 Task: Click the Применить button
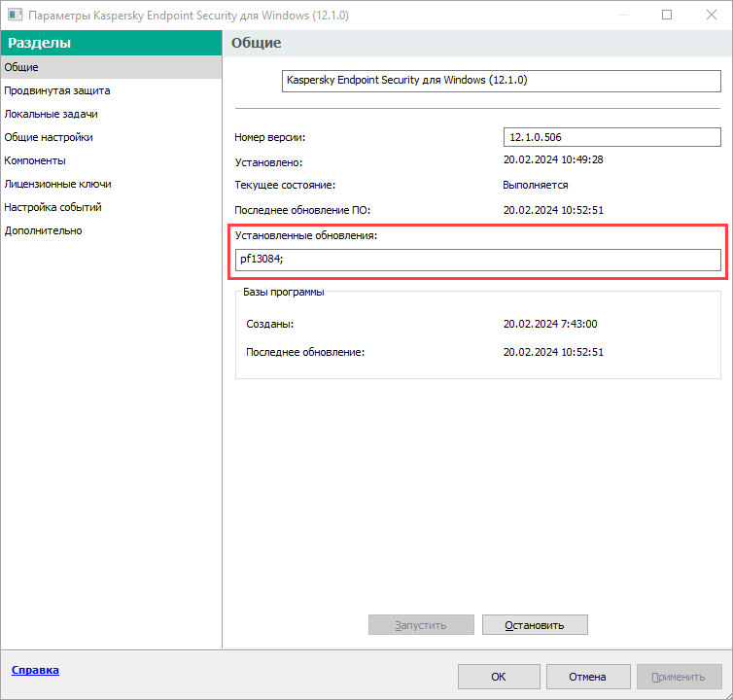point(679,677)
